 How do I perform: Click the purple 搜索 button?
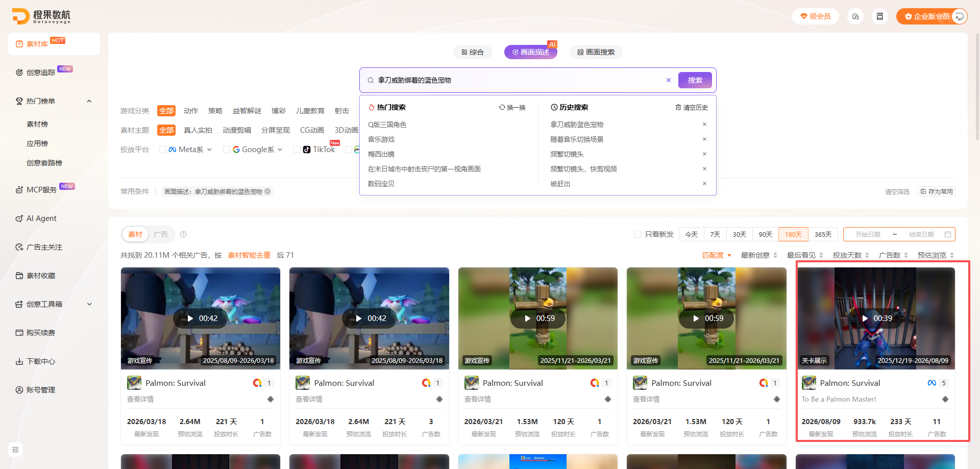pyautogui.click(x=695, y=80)
